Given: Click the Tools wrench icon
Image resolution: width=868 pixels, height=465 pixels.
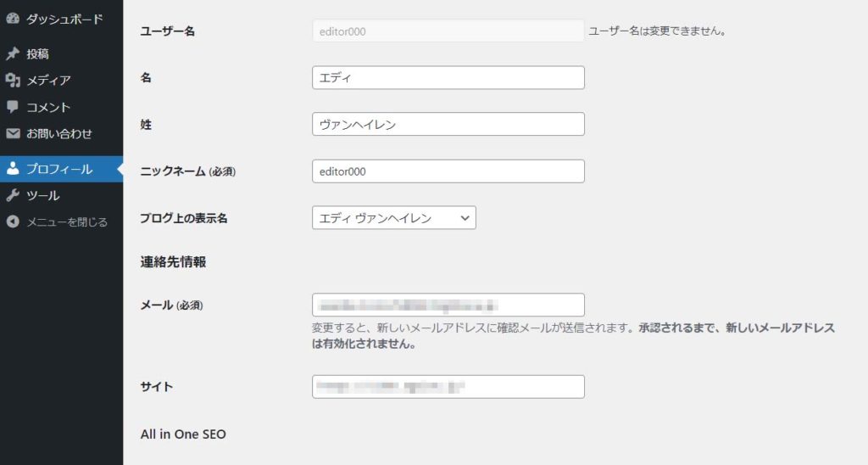Looking at the screenshot, I should click(13, 195).
